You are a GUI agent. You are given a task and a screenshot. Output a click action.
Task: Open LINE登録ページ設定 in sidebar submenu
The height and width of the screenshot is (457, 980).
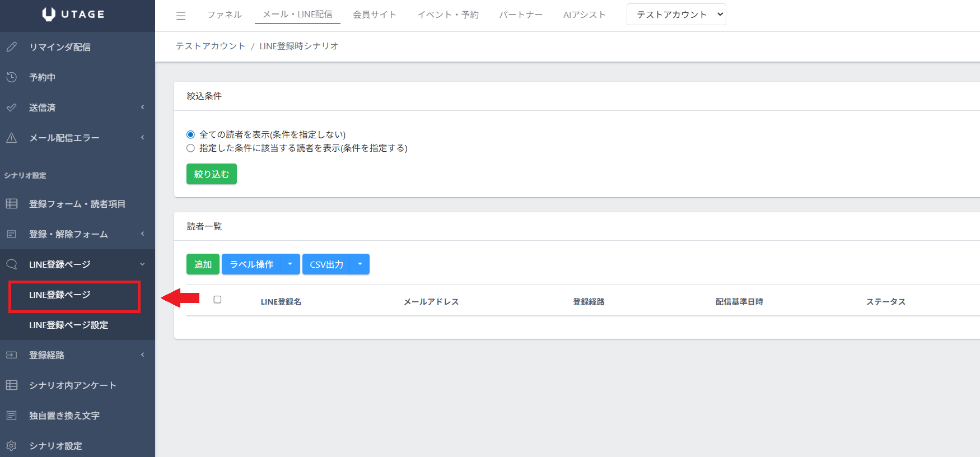pos(68,325)
